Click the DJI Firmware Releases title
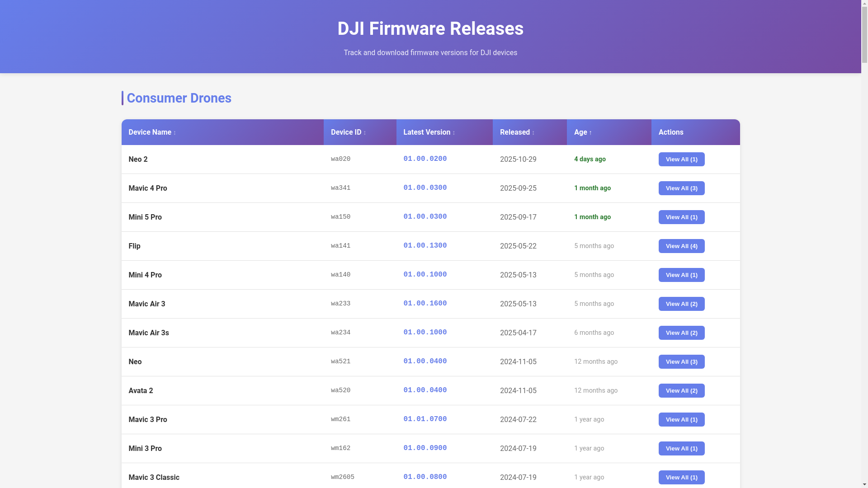This screenshot has height=488, width=868. pos(430,28)
